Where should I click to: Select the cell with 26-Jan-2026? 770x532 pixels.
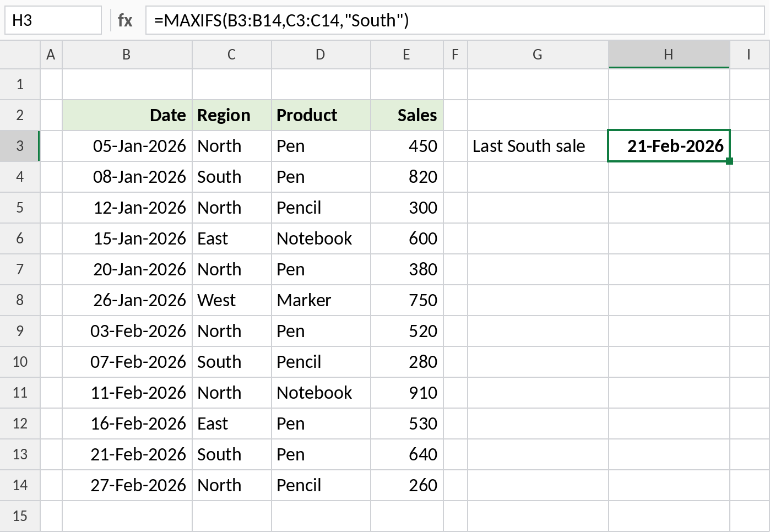point(127,300)
